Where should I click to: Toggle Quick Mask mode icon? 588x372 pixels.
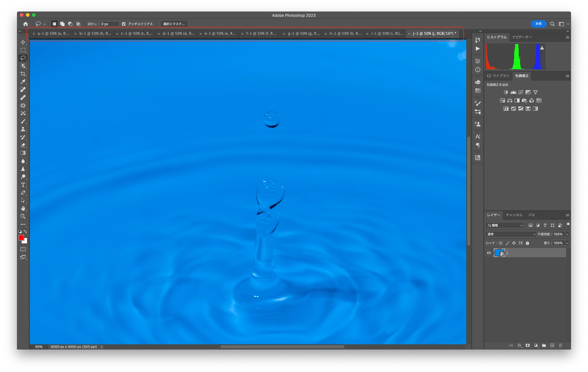[23, 249]
